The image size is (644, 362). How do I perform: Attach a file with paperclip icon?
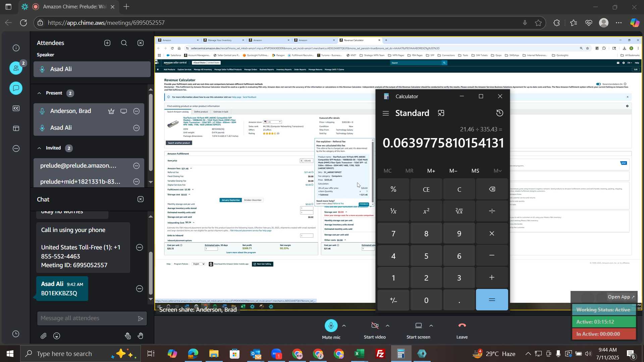click(x=44, y=336)
